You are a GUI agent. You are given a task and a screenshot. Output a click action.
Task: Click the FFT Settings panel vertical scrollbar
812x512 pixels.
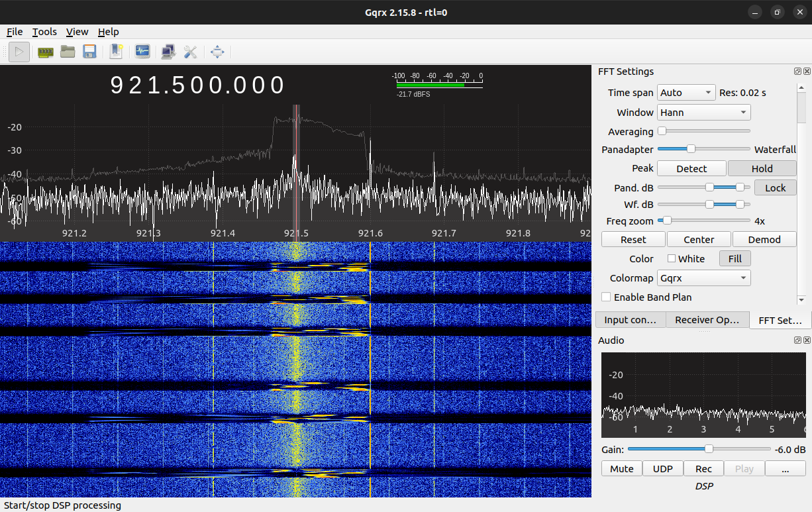[801, 193]
